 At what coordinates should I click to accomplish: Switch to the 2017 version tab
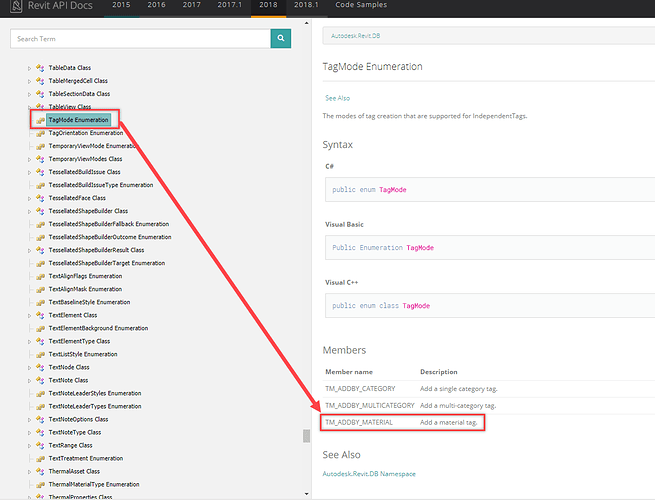pyautogui.click(x=191, y=6)
